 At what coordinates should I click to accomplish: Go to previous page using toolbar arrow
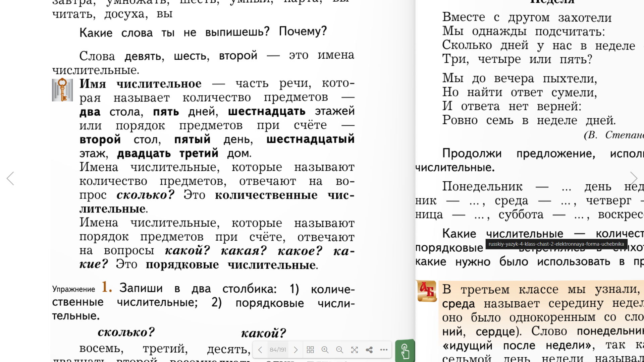tap(260, 350)
